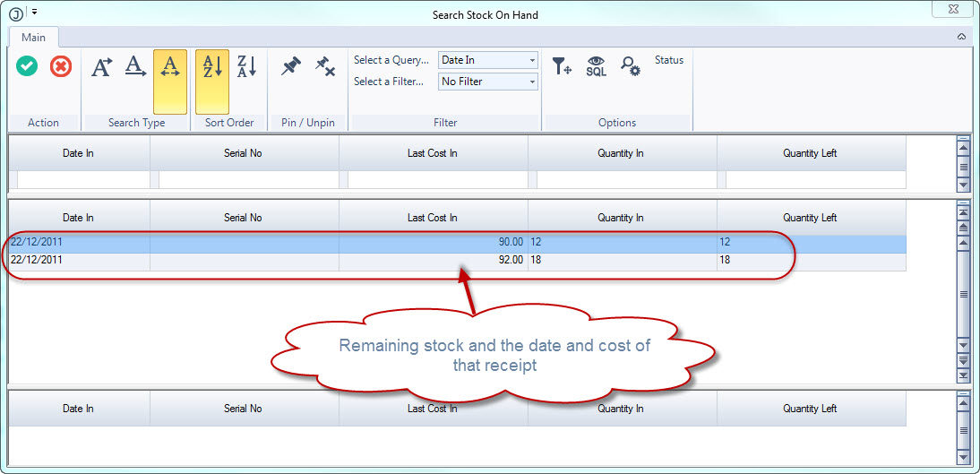Click Serial No header in the empty bottom grid

243,409
